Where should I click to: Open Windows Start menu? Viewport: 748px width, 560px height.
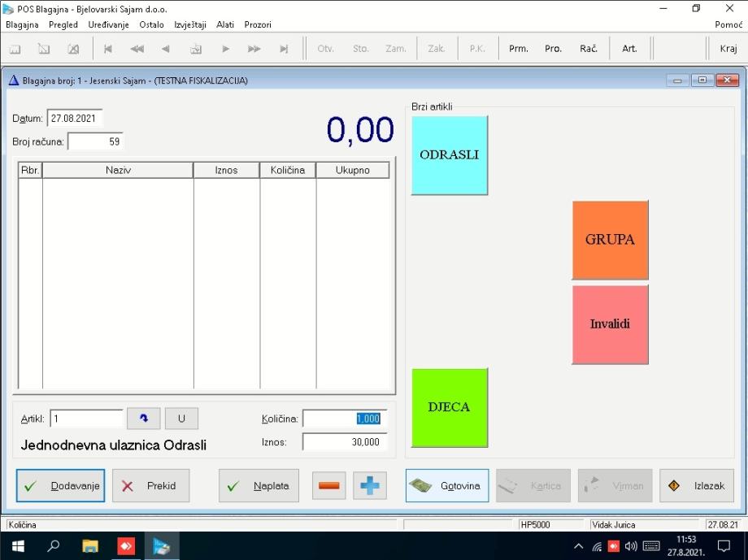click(x=18, y=545)
